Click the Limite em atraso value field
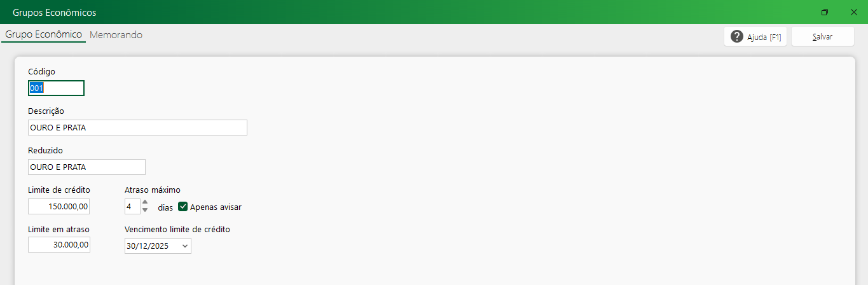This screenshot has width=868, height=285. pos(59,245)
